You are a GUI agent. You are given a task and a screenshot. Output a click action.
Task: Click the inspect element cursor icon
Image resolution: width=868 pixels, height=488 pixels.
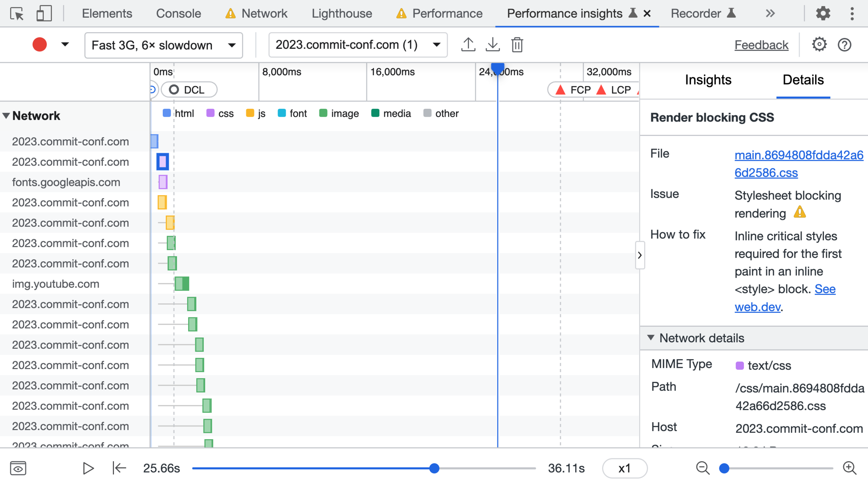pos(17,14)
